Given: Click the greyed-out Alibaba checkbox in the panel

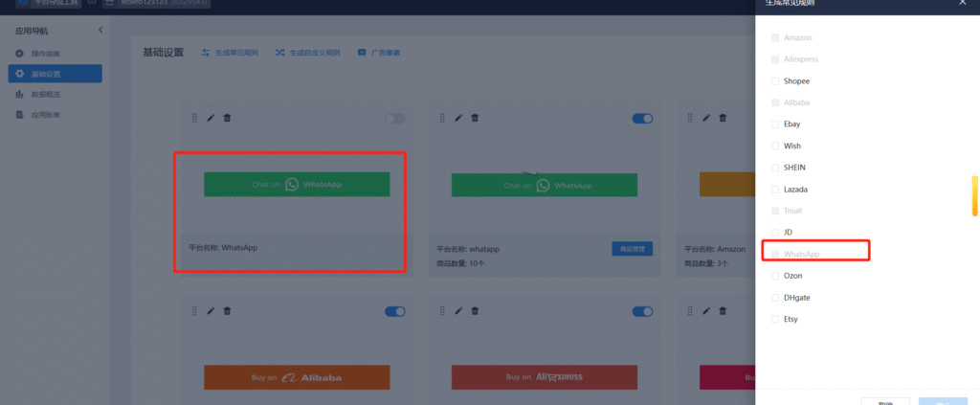Looking at the screenshot, I should pos(775,102).
